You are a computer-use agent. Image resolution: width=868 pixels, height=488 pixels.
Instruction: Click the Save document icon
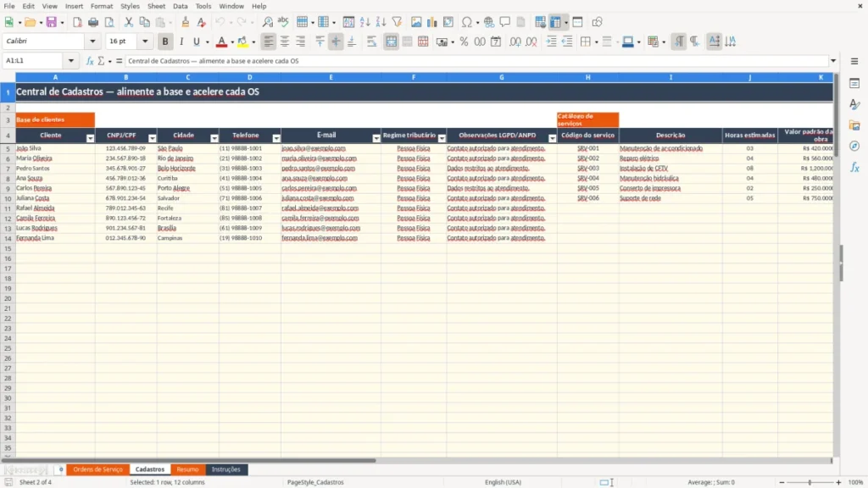point(52,22)
